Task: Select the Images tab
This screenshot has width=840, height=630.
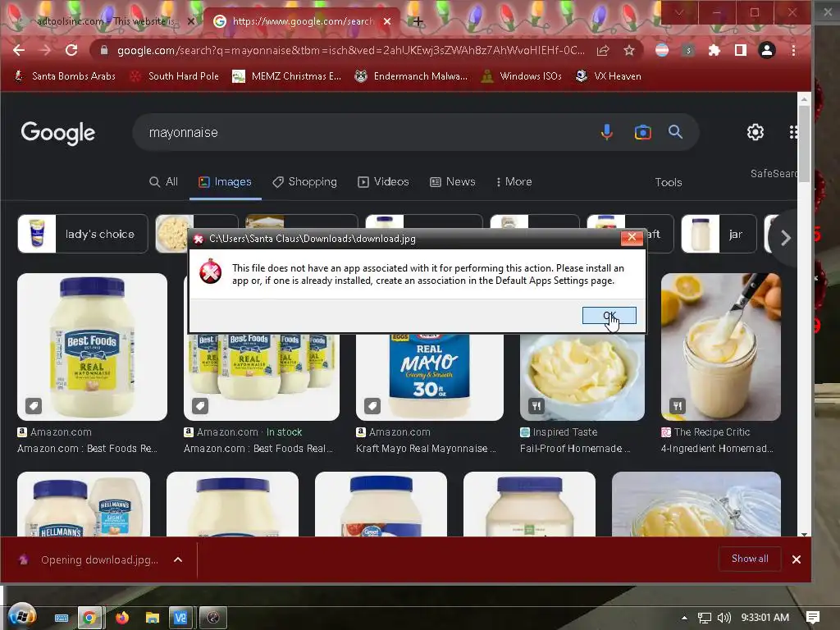Action: (225, 181)
